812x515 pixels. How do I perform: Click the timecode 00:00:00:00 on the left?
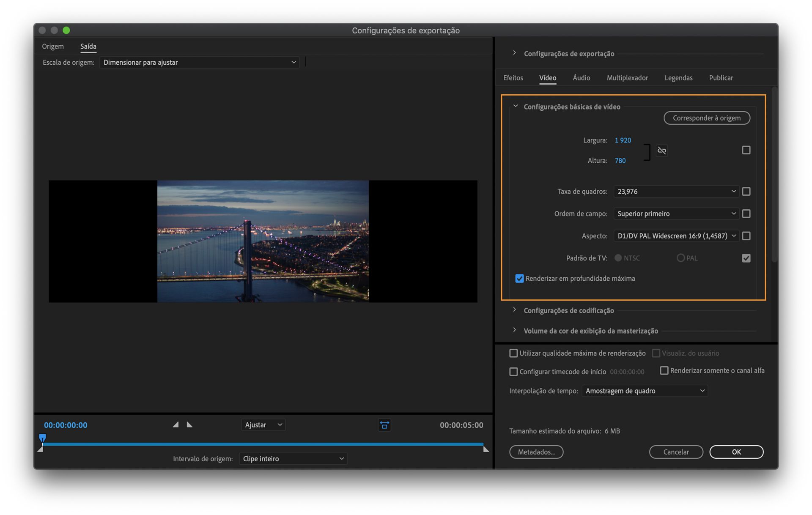[x=65, y=425]
